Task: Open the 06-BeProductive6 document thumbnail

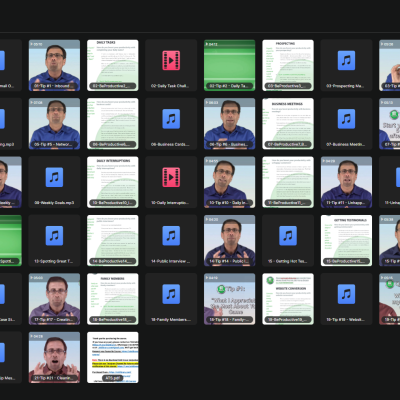Action: click(x=113, y=124)
